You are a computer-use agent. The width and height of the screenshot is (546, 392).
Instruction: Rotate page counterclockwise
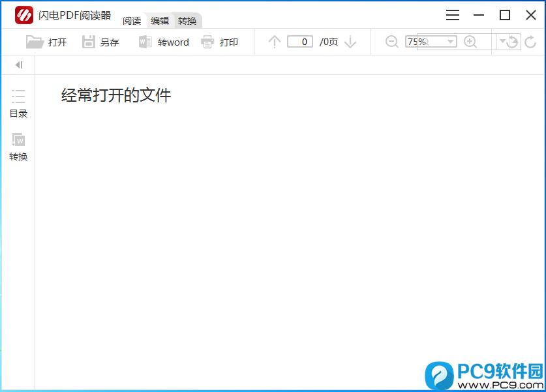click(513, 42)
